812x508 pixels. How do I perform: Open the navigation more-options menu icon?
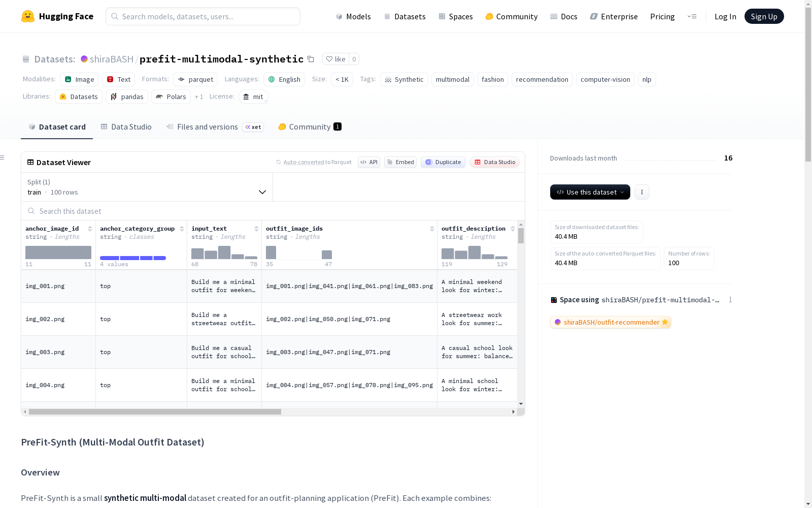[x=692, y=16]
